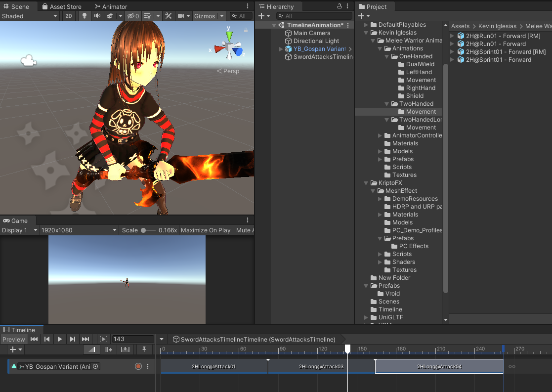This screenshot has height=392, width=552.
Task: Toggle scene grid visibility icon
Action: click(x=147, y=16)
